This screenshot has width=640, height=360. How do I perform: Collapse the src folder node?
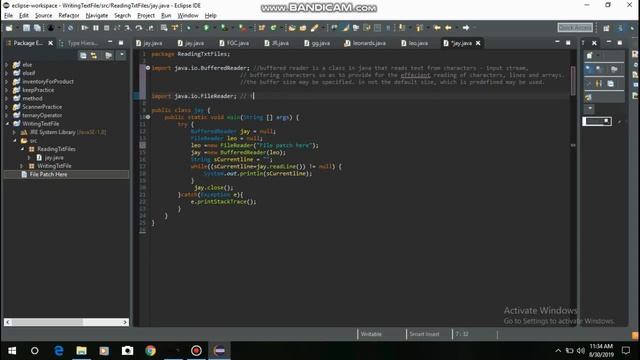[x=15, y=140]
